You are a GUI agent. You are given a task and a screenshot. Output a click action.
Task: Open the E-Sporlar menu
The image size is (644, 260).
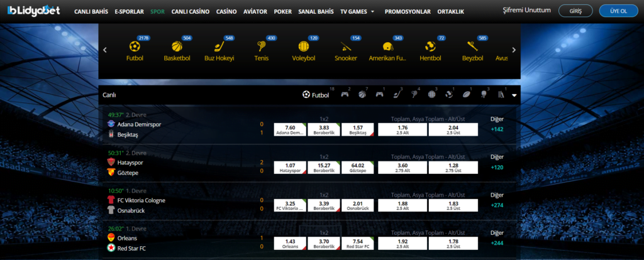click(130, 11)
